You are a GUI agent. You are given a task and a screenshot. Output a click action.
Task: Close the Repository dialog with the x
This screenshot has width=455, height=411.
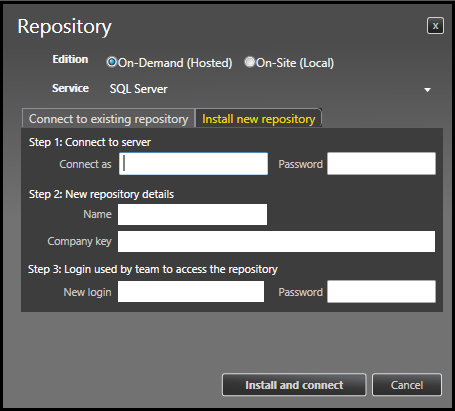point(435,26)
